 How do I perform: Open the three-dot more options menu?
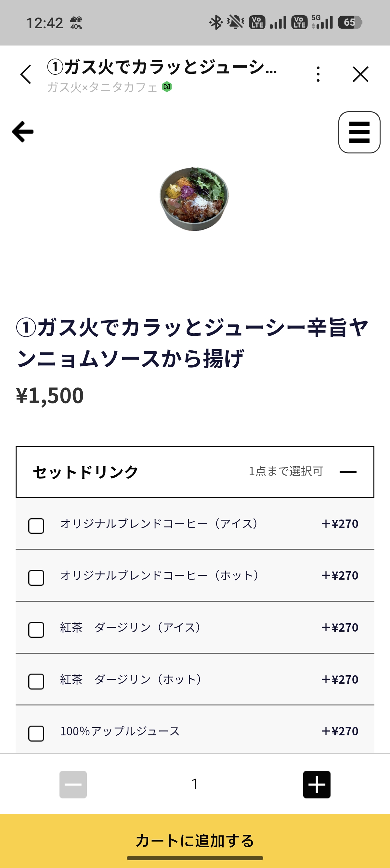[318, 74]
